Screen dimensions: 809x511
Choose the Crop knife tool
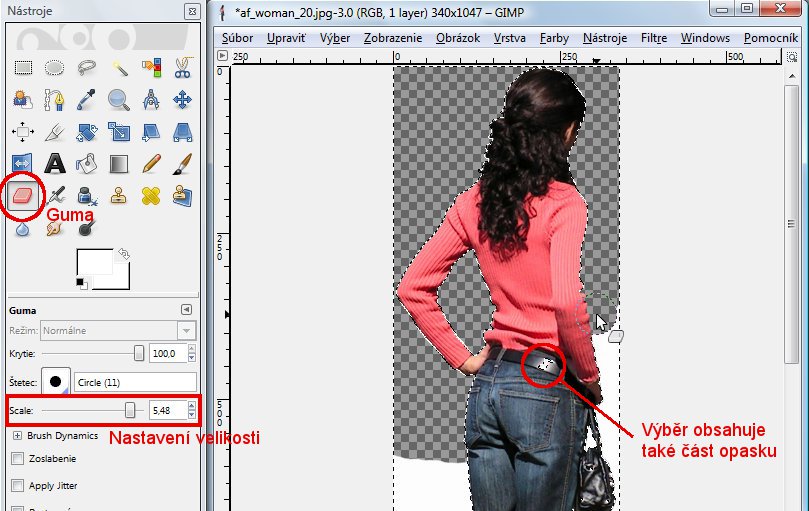(54, 132)
